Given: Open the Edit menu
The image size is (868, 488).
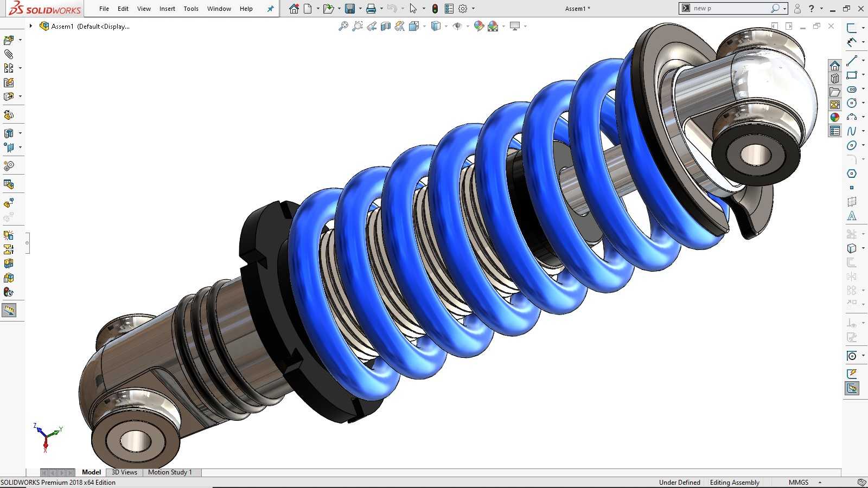Looking at the screenshot, I should [x=123, y=9].
